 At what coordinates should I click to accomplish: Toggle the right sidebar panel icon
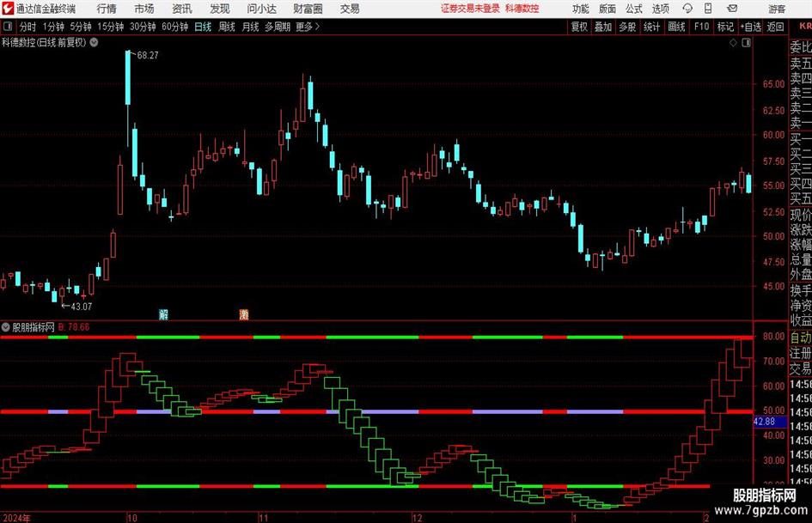coord(746,43)
